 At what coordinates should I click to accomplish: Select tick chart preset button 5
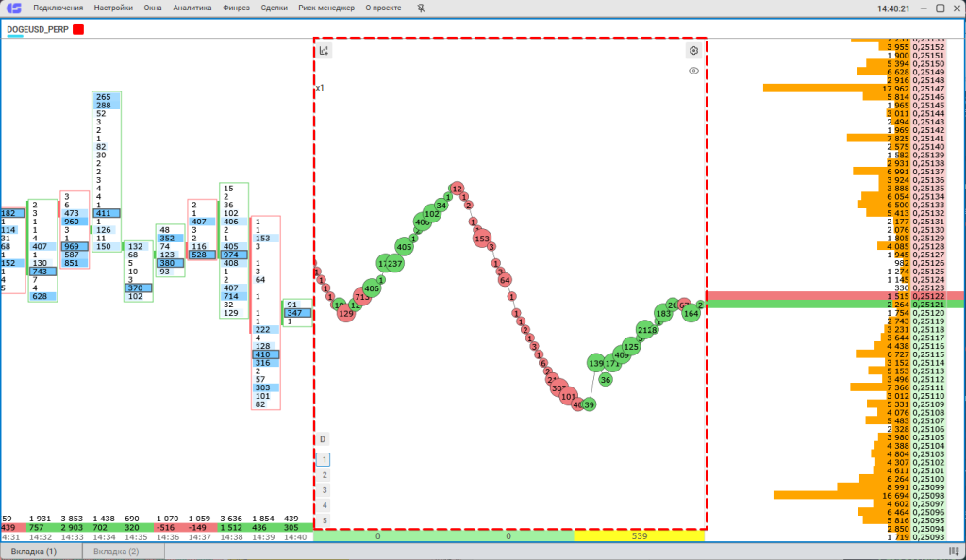coord(325,520)
